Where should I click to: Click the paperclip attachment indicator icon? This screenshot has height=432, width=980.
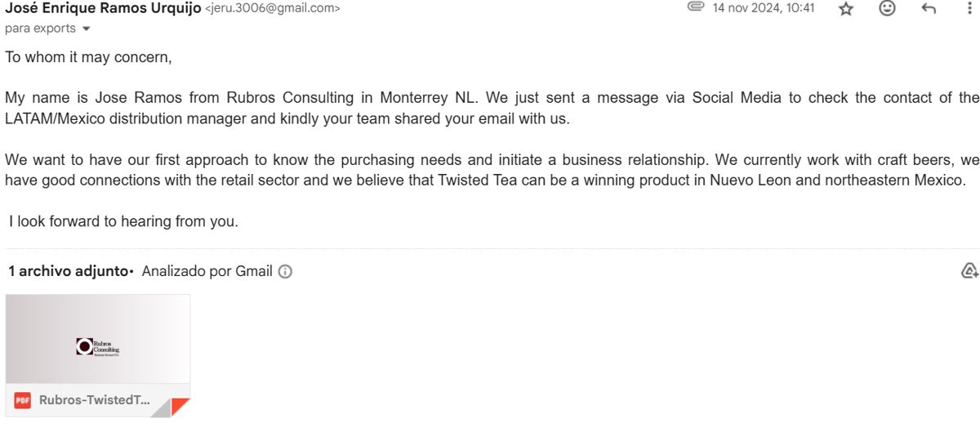tap(696, 7)
